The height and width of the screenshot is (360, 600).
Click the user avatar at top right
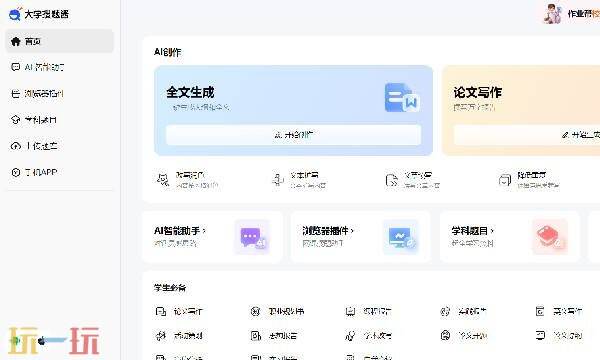553,14
